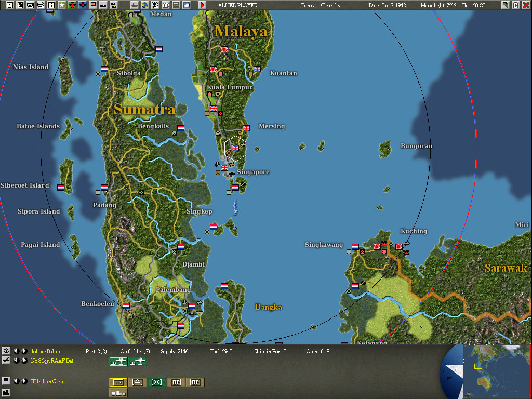Screen dimensions: 532x399
Task: Next air unit arrow beside No.8 Sqn RAAF Det
Action: pos(24,361)
